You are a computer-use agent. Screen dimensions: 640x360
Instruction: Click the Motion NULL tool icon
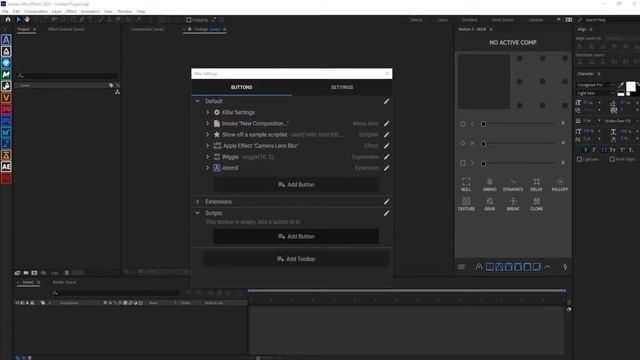pos(466,184)
